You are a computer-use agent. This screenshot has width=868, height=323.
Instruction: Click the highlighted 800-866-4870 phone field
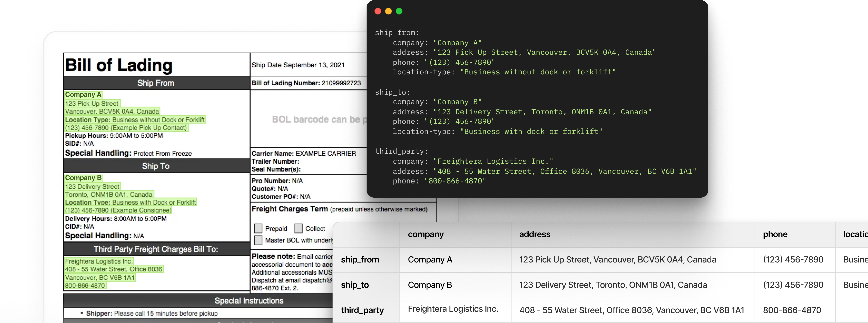click(x=85, y=286)
